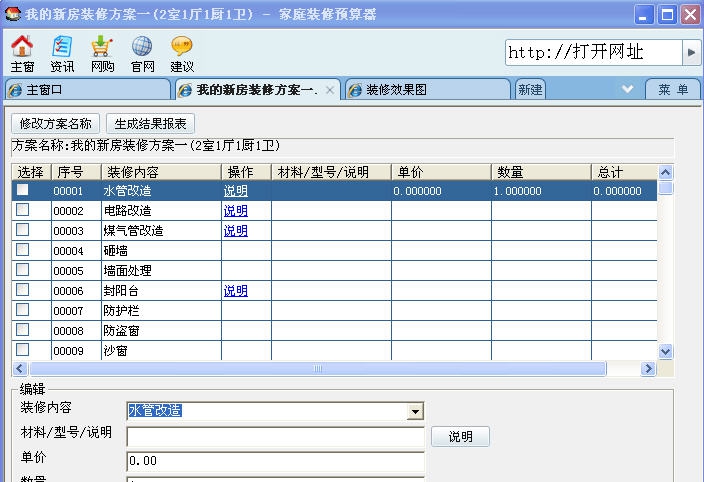Open the 说明 link for 水管改造

(236, 191)
